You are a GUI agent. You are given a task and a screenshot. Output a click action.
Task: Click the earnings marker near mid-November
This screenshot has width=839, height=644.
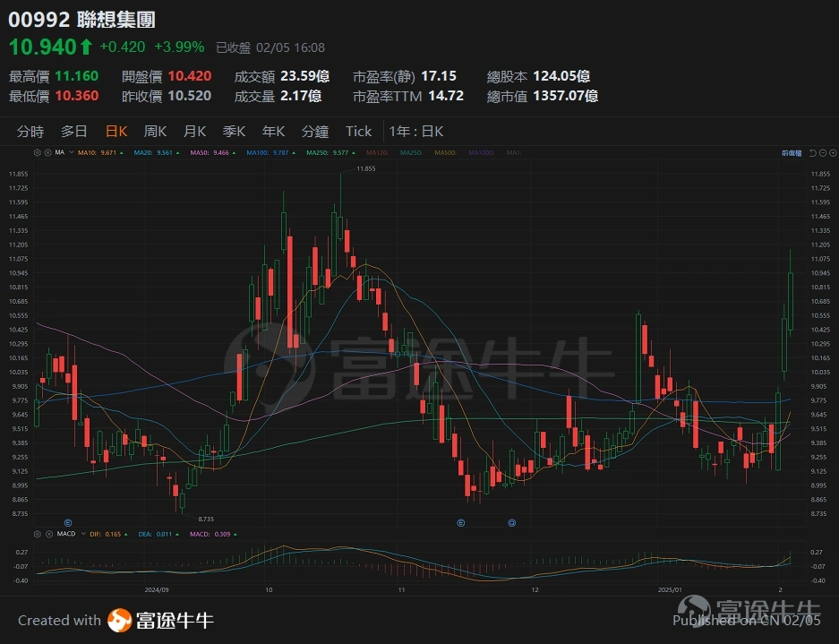coord(461,522)
